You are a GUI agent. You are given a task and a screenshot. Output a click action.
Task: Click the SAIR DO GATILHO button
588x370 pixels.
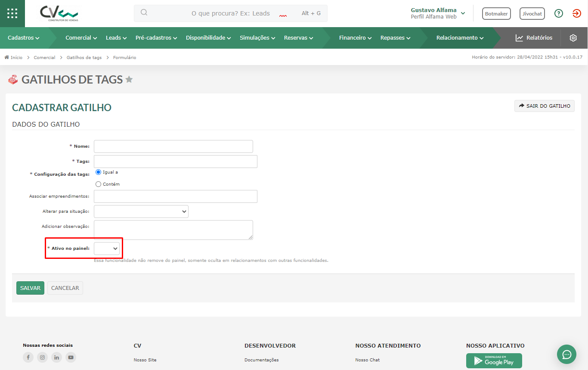(x=545, y=106)
